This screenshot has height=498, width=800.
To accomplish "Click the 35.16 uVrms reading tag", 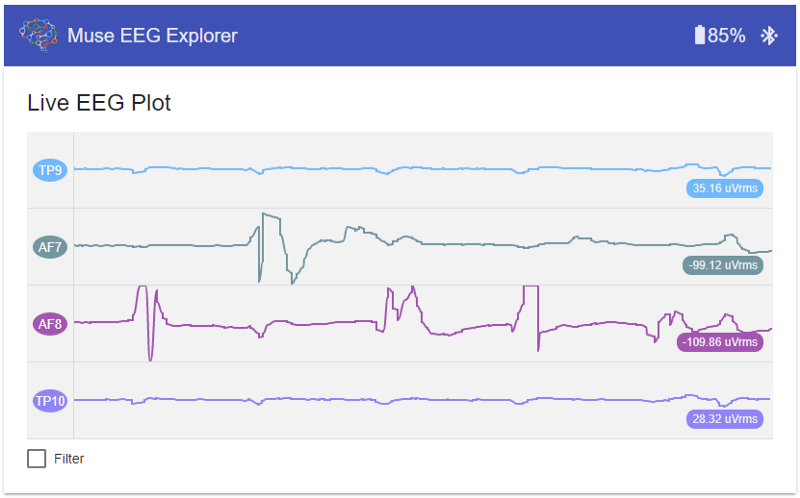I will [724, 188].
